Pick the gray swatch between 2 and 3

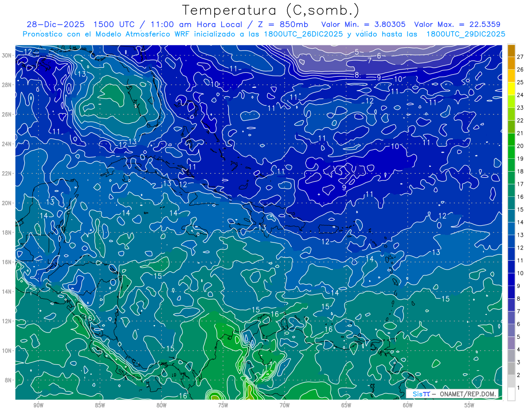[x=511, y=368]
